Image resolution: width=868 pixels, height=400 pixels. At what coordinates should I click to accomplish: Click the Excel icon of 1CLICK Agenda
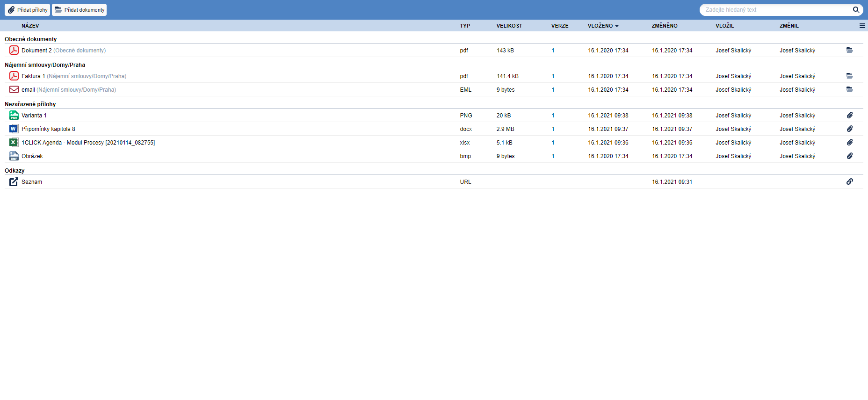tap(14, 142)
